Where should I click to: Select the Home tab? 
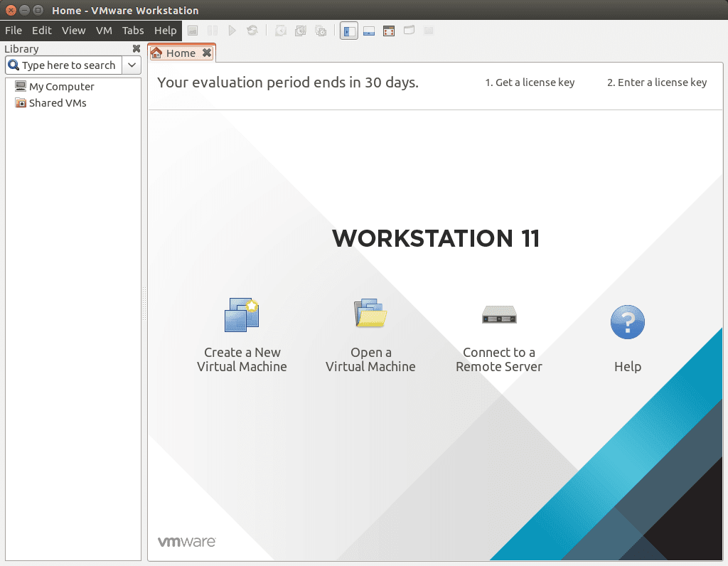pos(181,53)
